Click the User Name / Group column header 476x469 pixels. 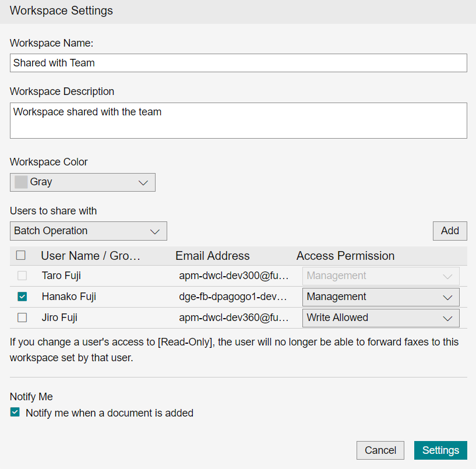tap(91, 256)
